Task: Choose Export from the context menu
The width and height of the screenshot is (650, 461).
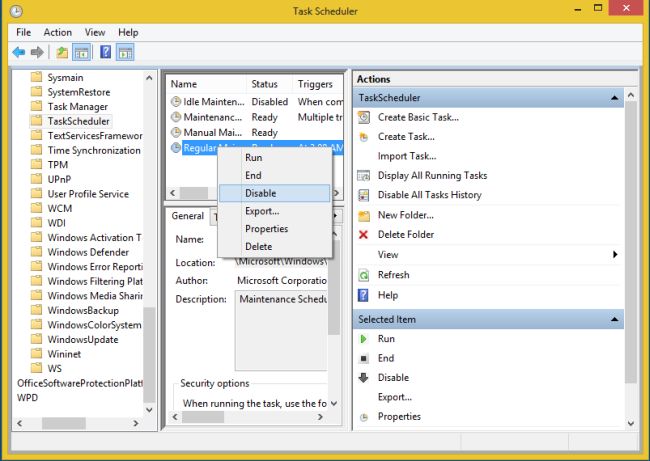Action: pos(275,211)
